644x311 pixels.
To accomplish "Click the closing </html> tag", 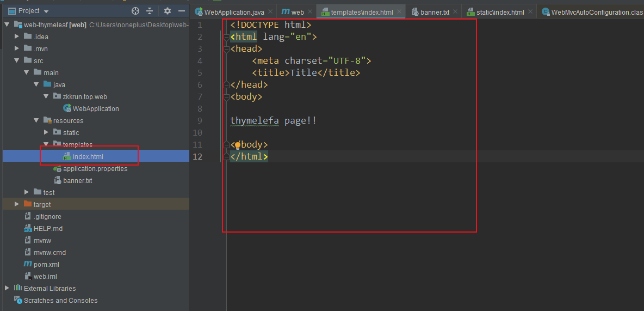I will point(249,157).
